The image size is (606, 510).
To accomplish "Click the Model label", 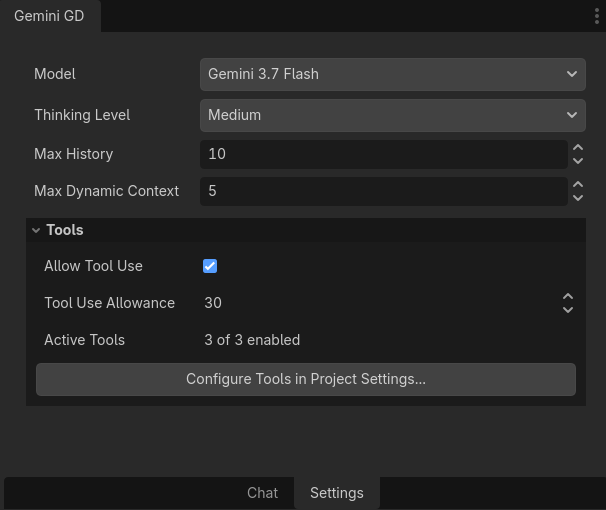I will (54, 74).
